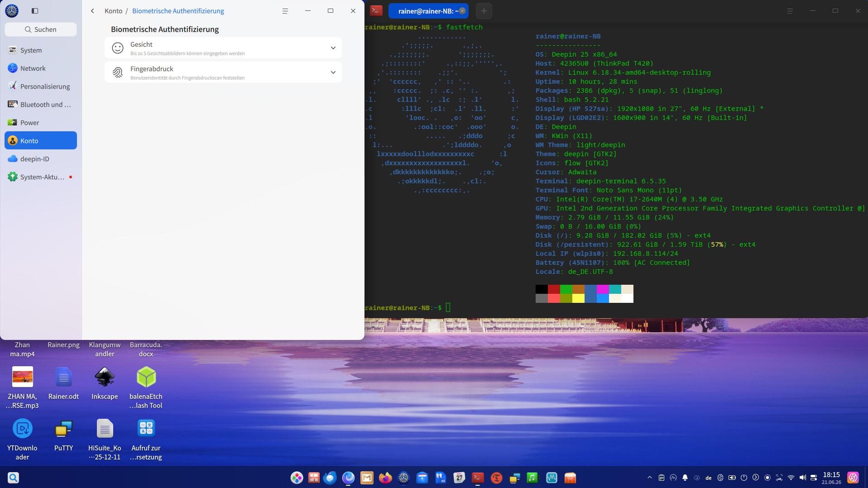
Task: Open the power button tray icon
Action: click(x=744, y=478)
